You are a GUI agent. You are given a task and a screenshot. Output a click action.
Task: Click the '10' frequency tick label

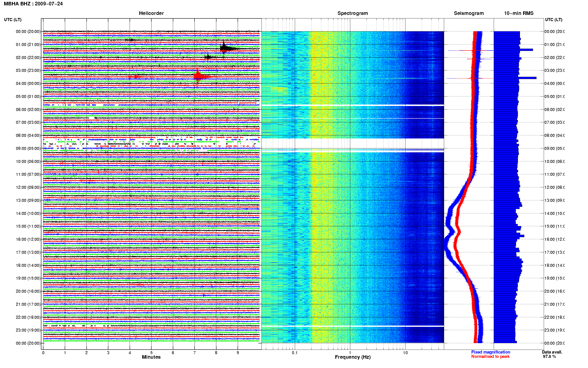click(405, 353)
